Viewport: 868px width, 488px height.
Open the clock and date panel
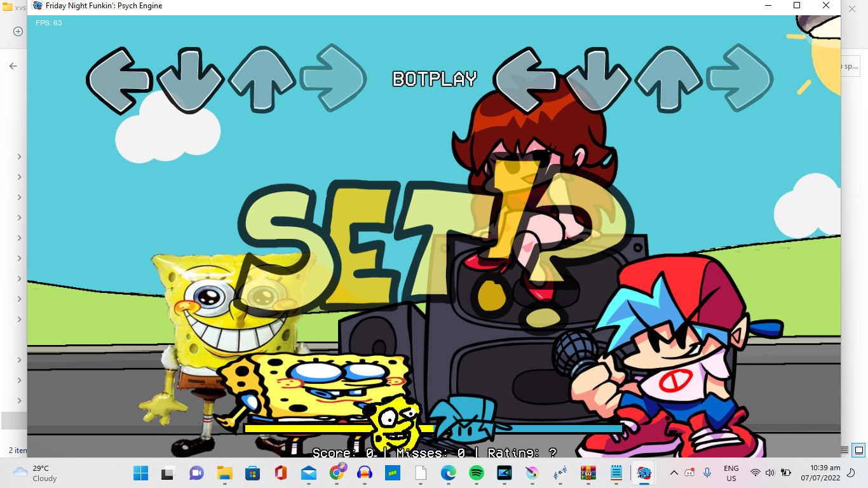click(x=820, y=473)
